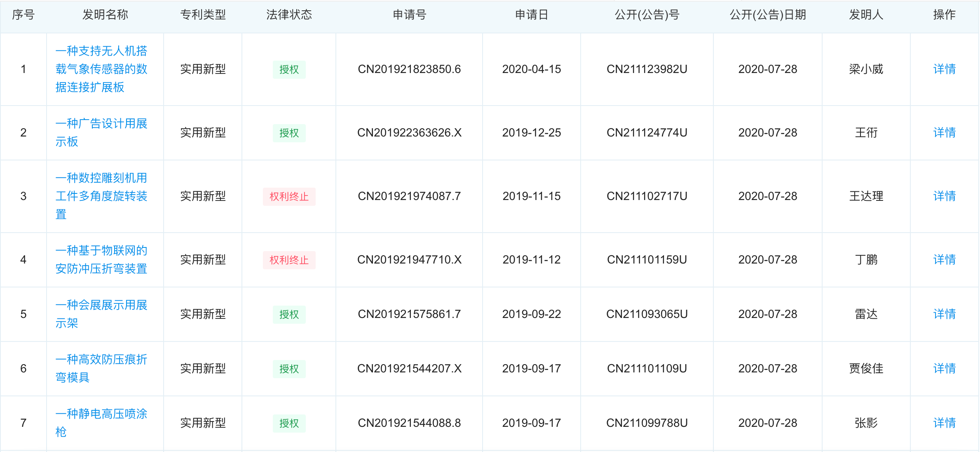
Task: Open patent 一种基于物联网的安防冲压折弯装置
Action: 101,259
